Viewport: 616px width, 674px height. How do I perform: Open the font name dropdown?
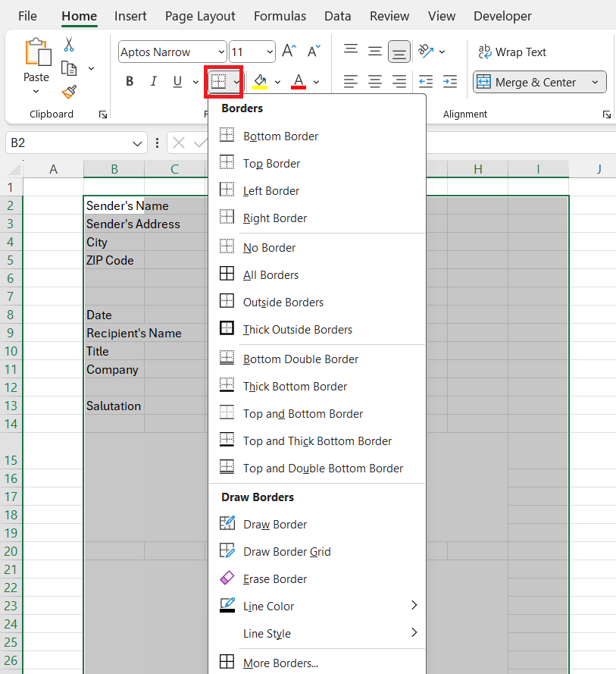click(x=221, y=52)
